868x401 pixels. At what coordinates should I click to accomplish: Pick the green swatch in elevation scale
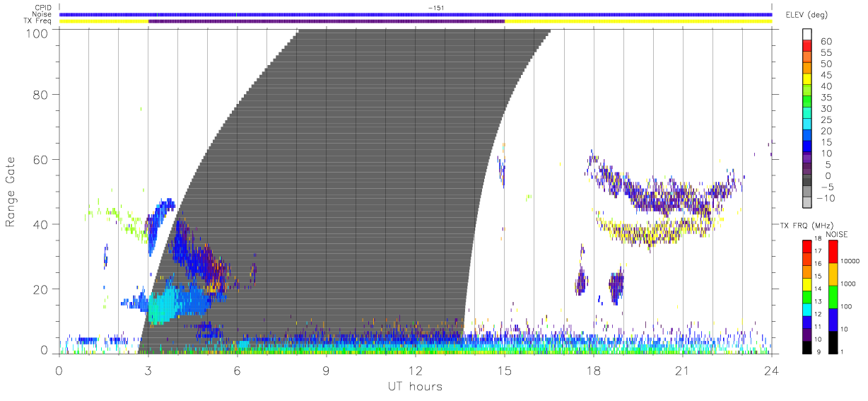(808, 103)
